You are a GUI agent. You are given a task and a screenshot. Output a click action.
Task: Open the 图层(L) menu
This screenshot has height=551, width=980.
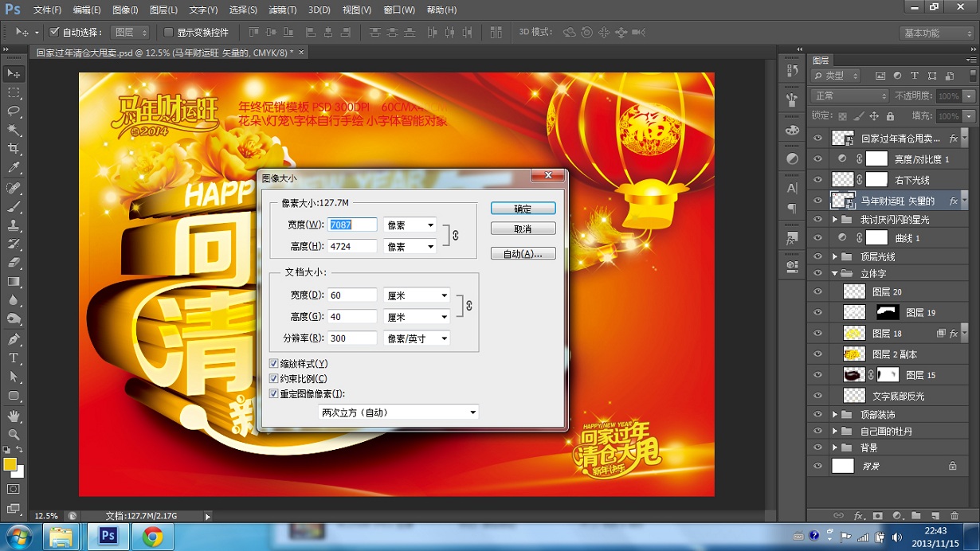click(163, 10)
